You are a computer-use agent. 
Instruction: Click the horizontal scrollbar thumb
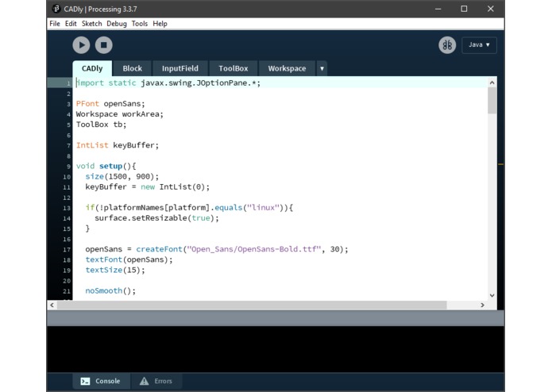(x=252, y=306)
